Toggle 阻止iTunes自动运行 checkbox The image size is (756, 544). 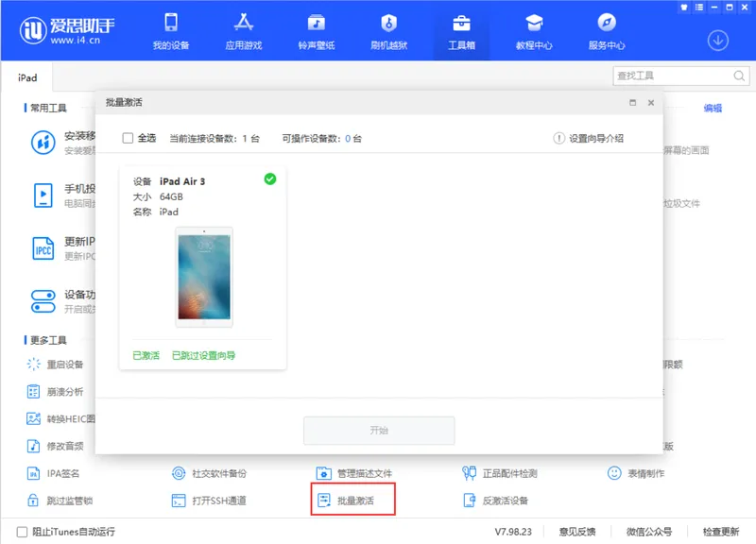tap(22, 532)
